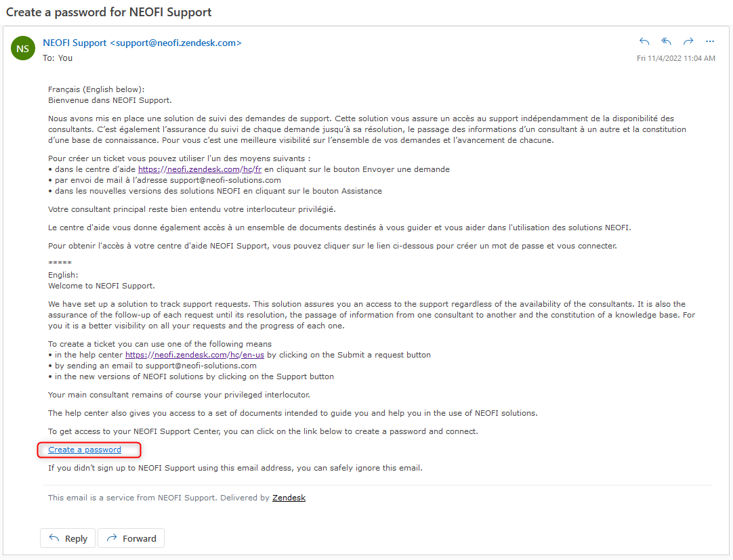Image resolution: width=733 pixels, height=560 pixels.
Task: Click 'Your main consultant remains' sentence
Action: click(179, 395)
